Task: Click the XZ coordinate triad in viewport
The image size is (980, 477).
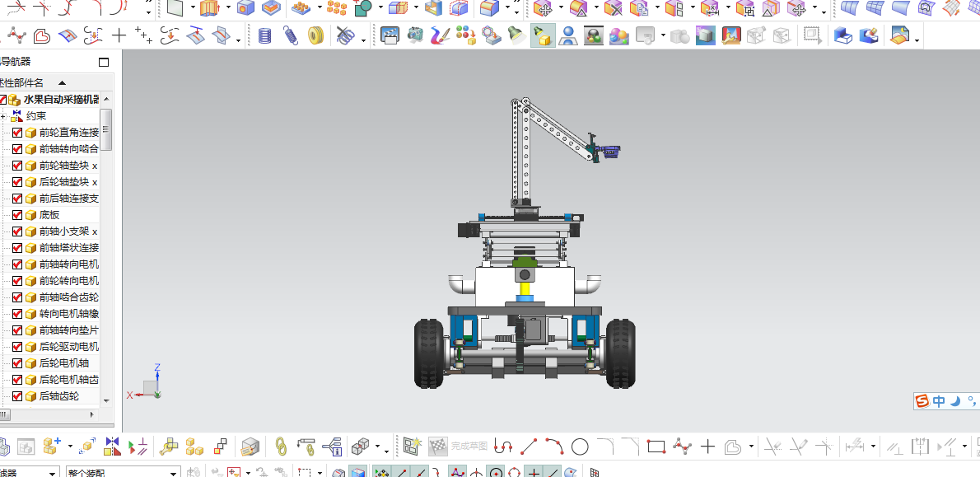Action: (145, 382)
